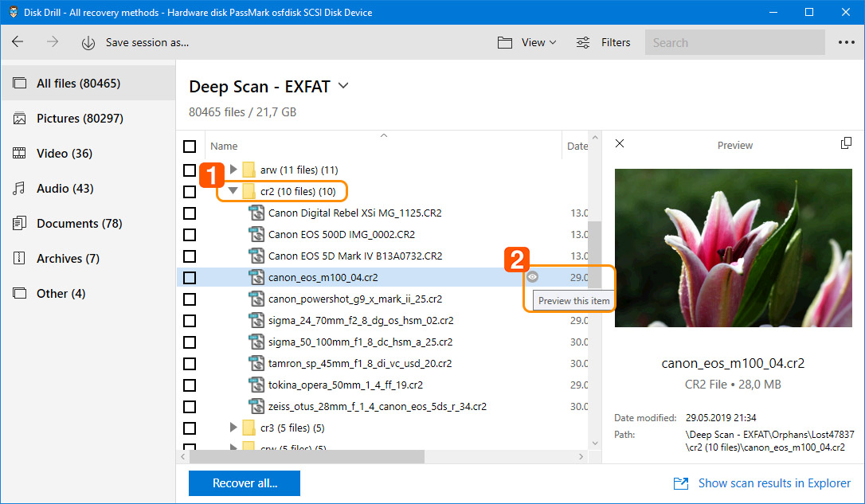Open the three-dot more options menu
The height and width of the screenshot is (504, 865).
click(846, 42)
